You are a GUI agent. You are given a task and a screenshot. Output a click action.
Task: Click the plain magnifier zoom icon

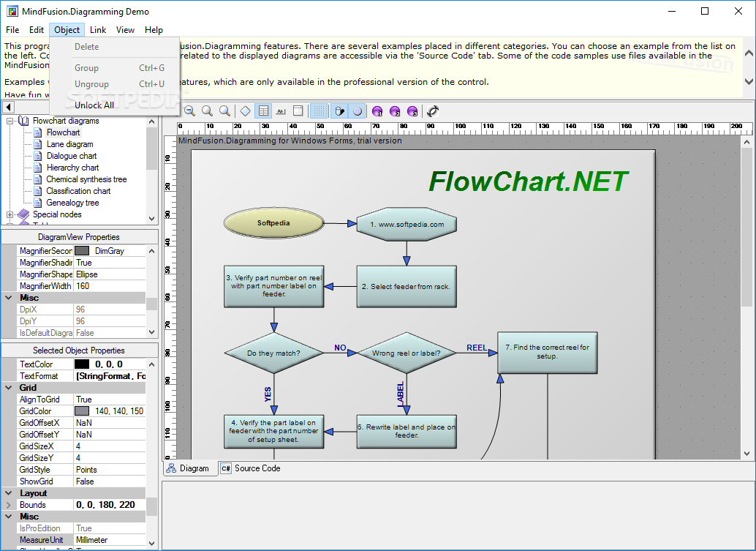click(x=208, y=111)
